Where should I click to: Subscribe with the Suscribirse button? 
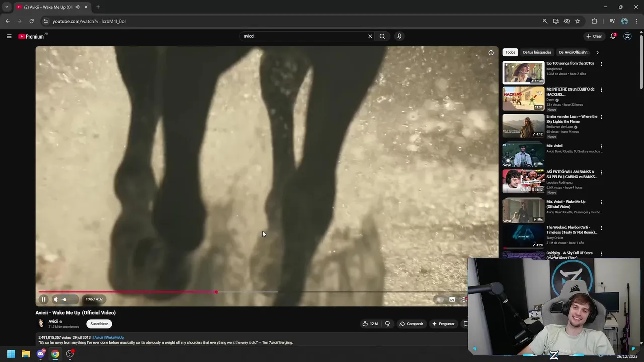click(x=99, y=324)
